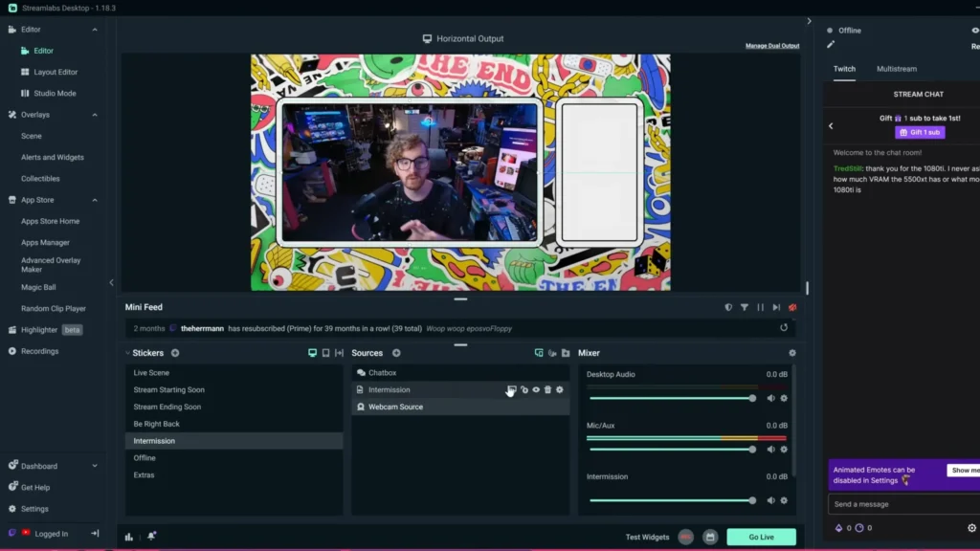Edit stream info with the pencil icon
Screen dimensions: 980x551
click(x=831, y=44)
